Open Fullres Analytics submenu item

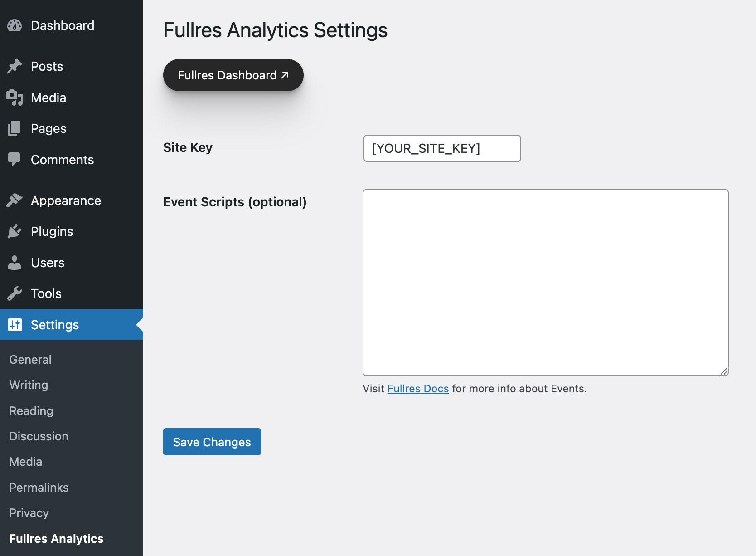coord(57,539)
